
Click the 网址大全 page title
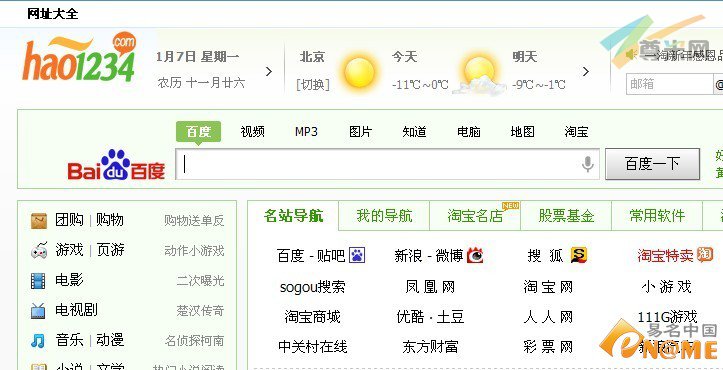(53, 14)
